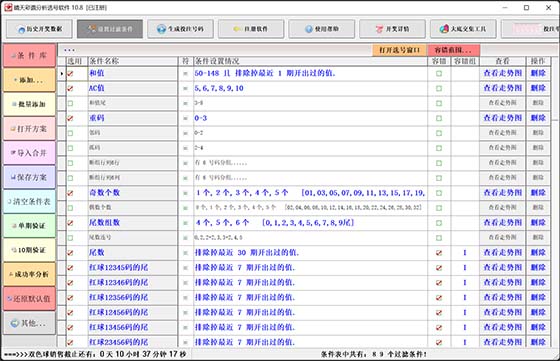
Task: Click 生成投注号码 toolbar button
Action: [x=180, y=29]
